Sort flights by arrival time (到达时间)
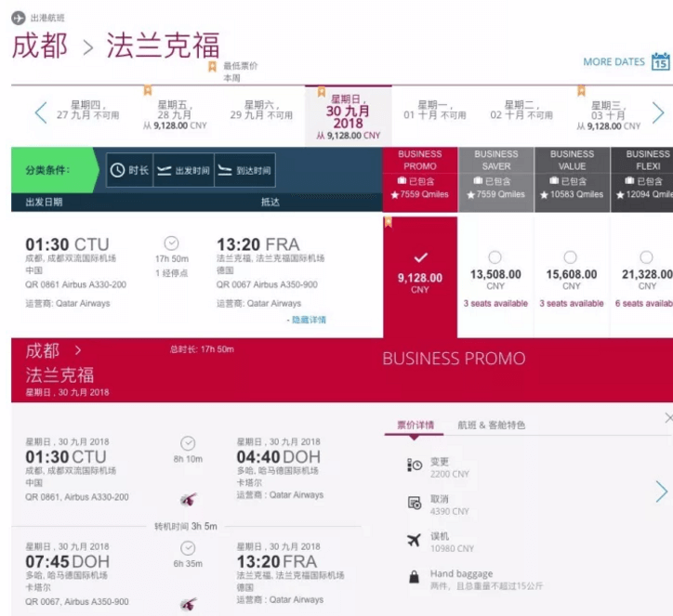 coord(244,170)
